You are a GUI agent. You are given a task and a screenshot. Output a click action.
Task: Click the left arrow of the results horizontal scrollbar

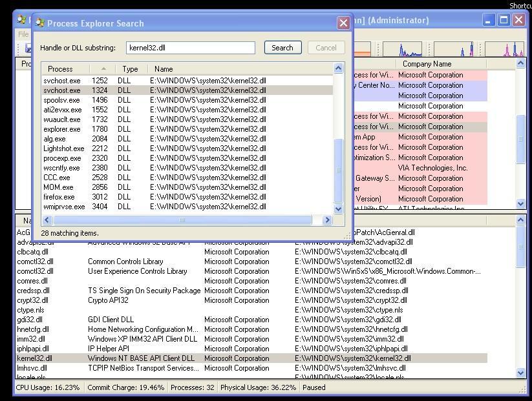pos(47,220)
